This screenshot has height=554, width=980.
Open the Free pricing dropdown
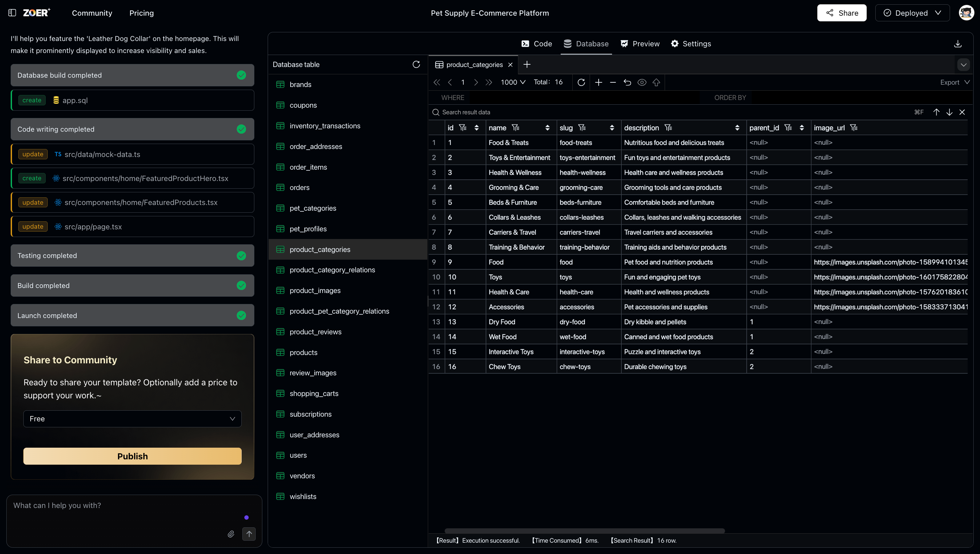pos(132,419)
